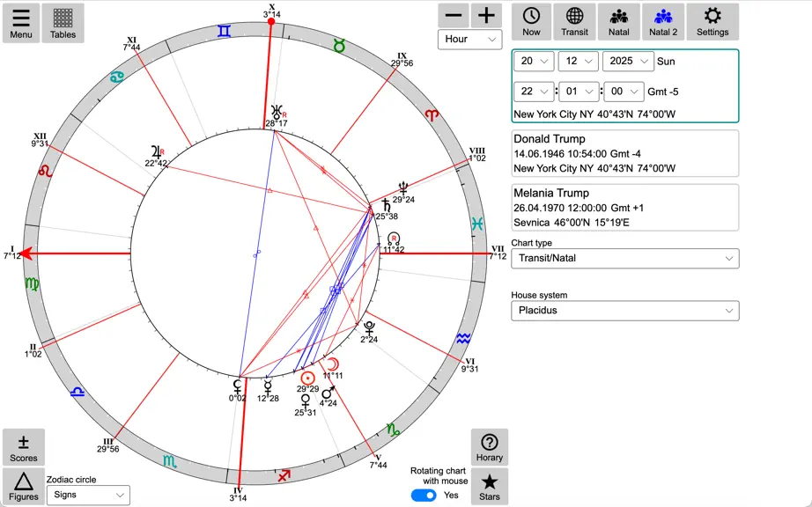Click the Gemini sign on zodiac ring
The width and height of the screenshot is (812, 507).
pos(224,31)
